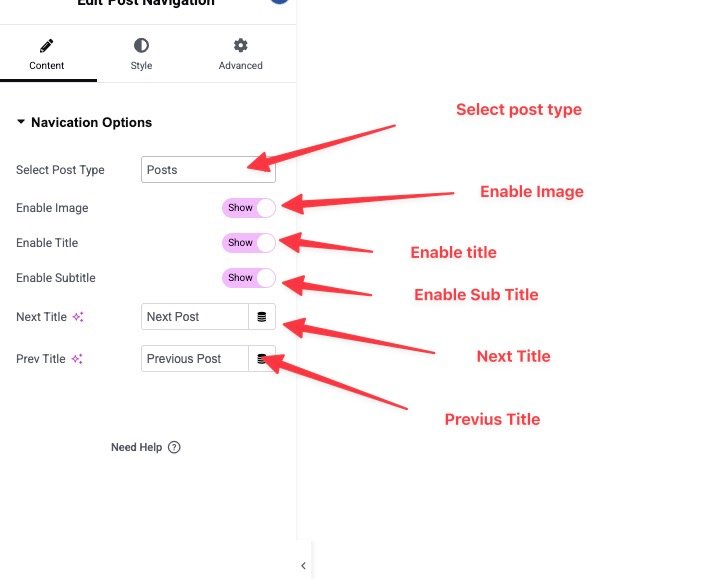727x579 pixels.
Task: Click dynamic tags icon for Prev Title
Action: click(x=262, y=359)
